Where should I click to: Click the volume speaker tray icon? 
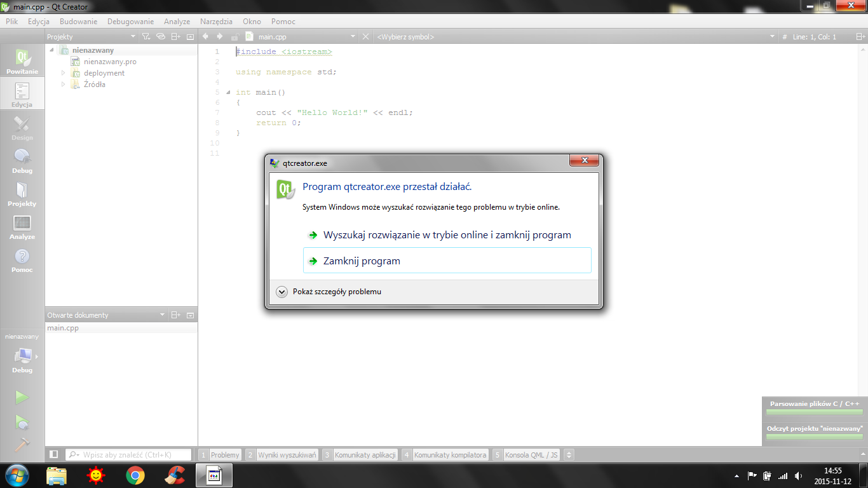tap(798, 475)
